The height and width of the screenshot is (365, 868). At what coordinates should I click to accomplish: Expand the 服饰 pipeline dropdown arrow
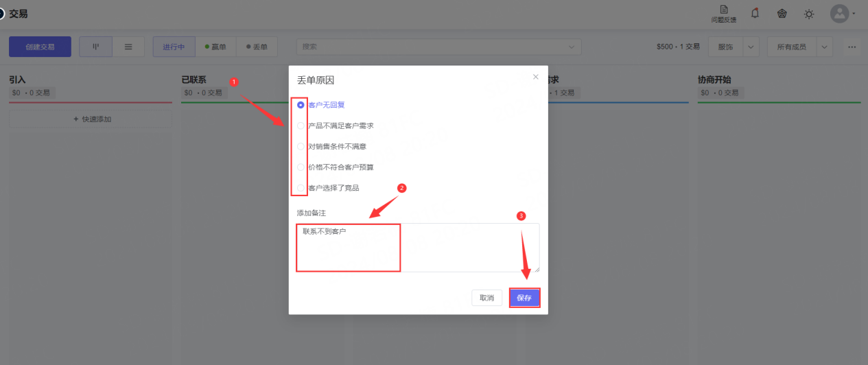pyautogui.click(x=751, y=47)
